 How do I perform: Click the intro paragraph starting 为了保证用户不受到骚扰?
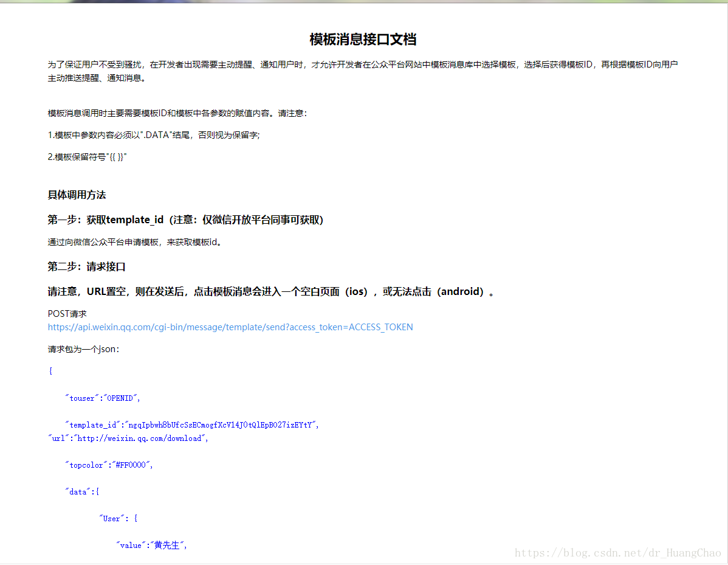(363, 71)
